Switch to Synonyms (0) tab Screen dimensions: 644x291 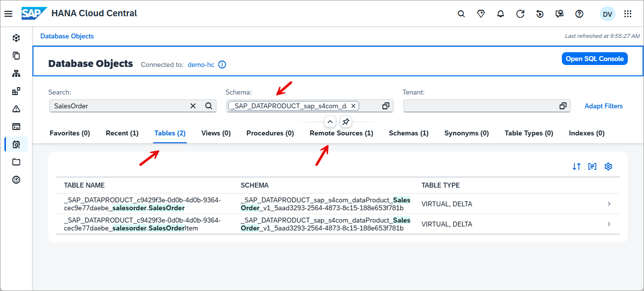tap(466, 133)
